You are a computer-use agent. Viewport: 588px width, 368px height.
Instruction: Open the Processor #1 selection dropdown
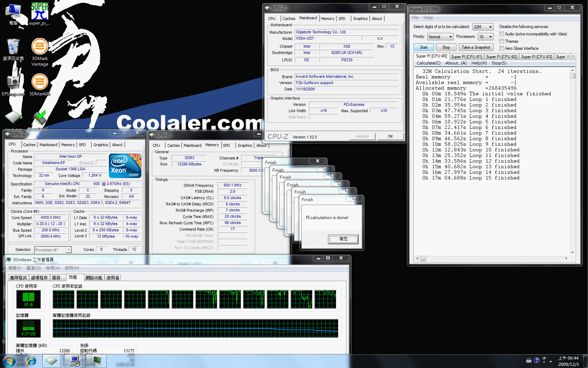53,250
